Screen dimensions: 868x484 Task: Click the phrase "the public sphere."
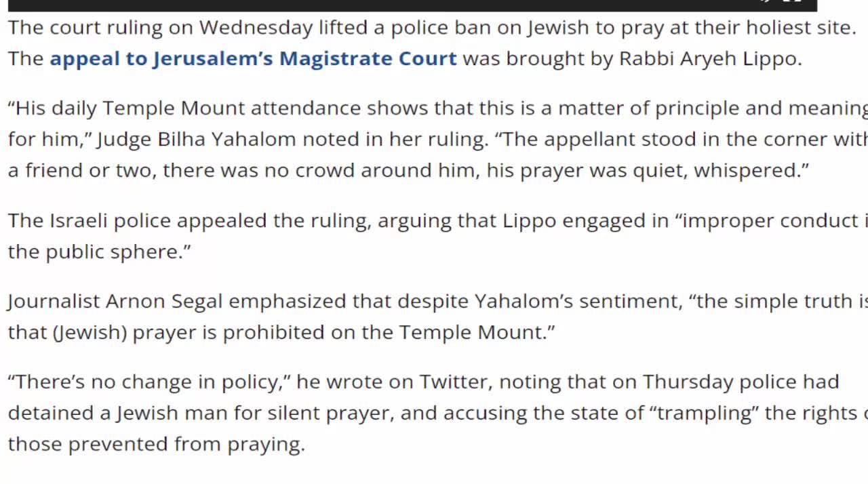coord(100,251)
